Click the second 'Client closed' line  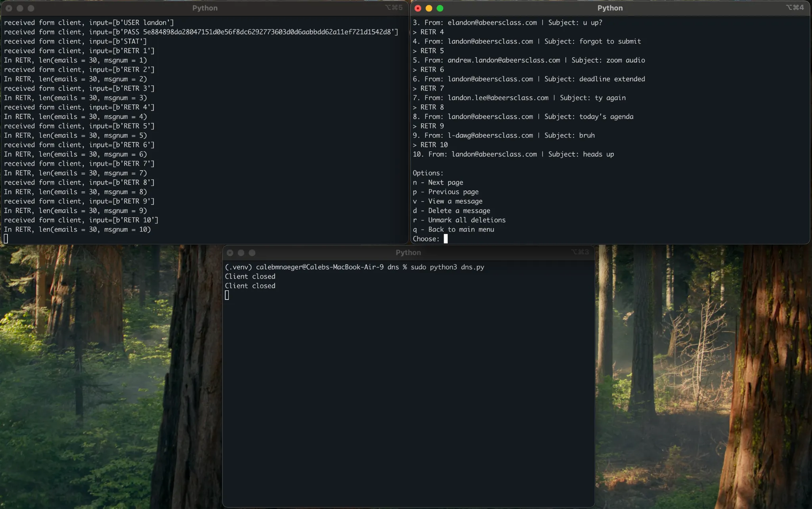[x=250, y=286]
